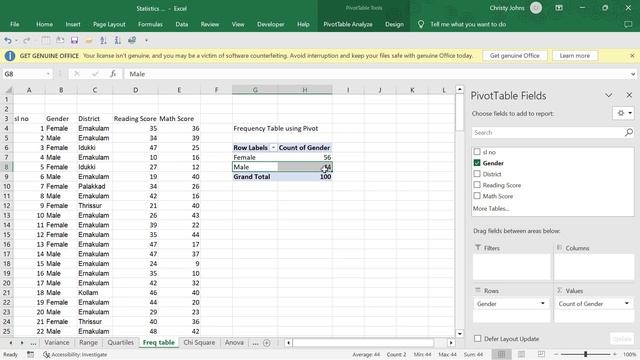Screen dimensions: 640x360
Task: Open the File menu
Action: 15,24
